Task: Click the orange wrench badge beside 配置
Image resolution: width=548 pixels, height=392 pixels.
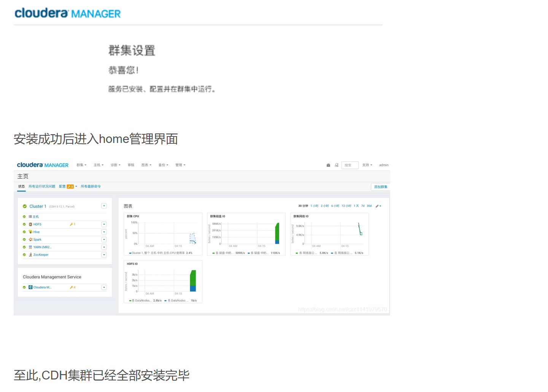Action: click(x=70, y=187)
